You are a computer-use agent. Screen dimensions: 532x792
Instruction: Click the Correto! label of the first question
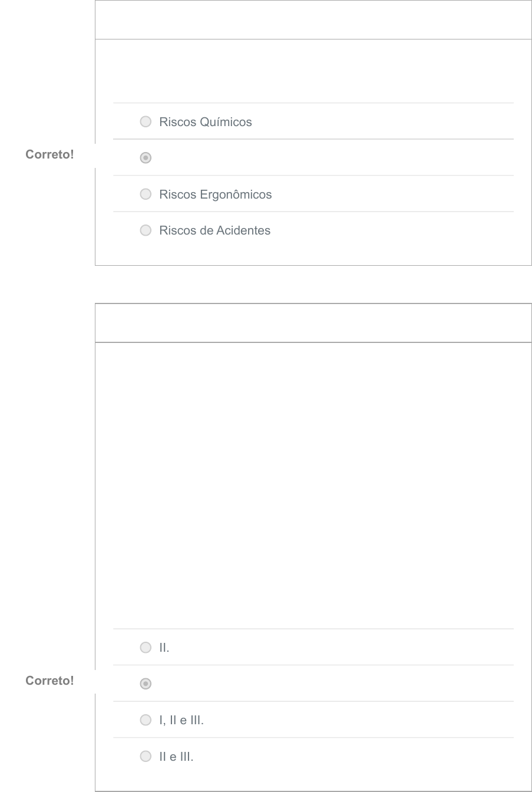tap(49, 155)
